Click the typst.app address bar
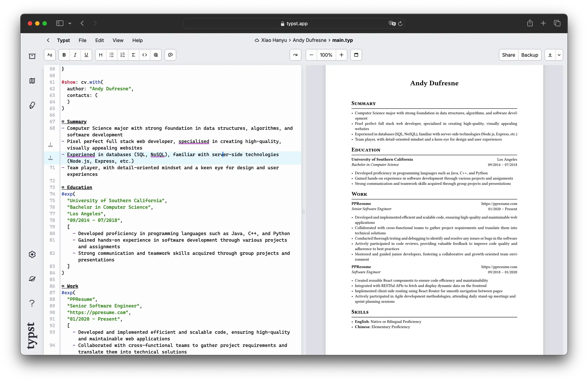Screen dimensions: 588x382 pyautogui.click(x=294, y=23)
